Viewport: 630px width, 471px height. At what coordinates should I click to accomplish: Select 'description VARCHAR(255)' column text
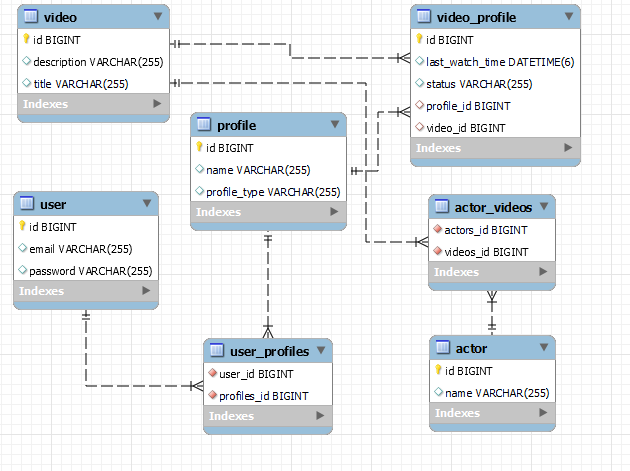[98, 62]
